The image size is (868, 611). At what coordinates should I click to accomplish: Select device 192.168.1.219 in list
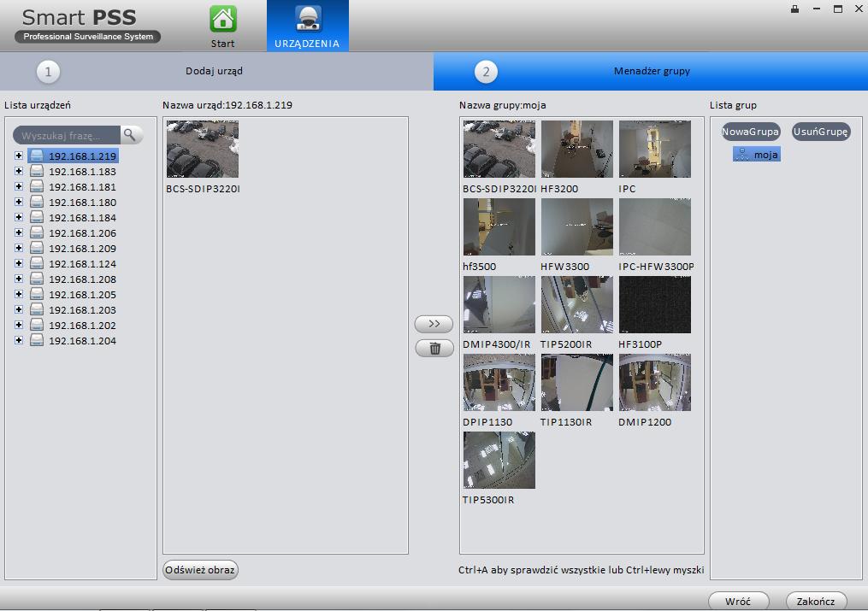(x=73, y=156)
